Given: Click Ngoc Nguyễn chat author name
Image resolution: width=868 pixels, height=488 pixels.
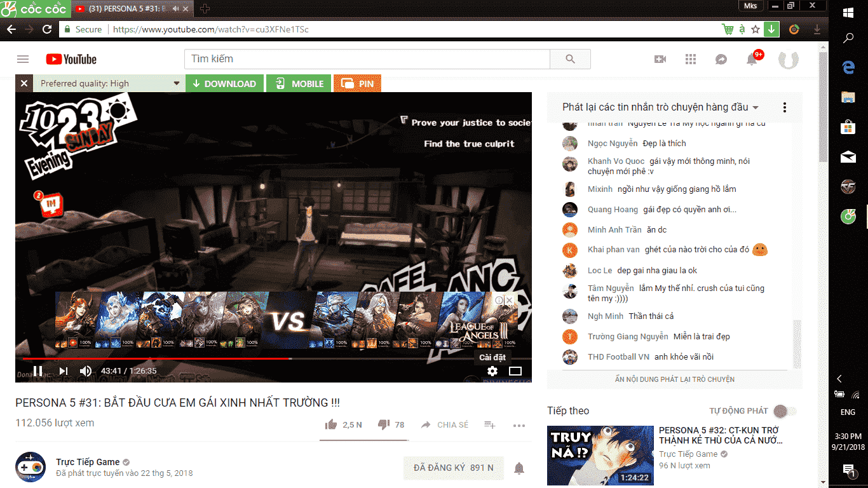Looking at the screenshot, I should click(x=613, y=143).
